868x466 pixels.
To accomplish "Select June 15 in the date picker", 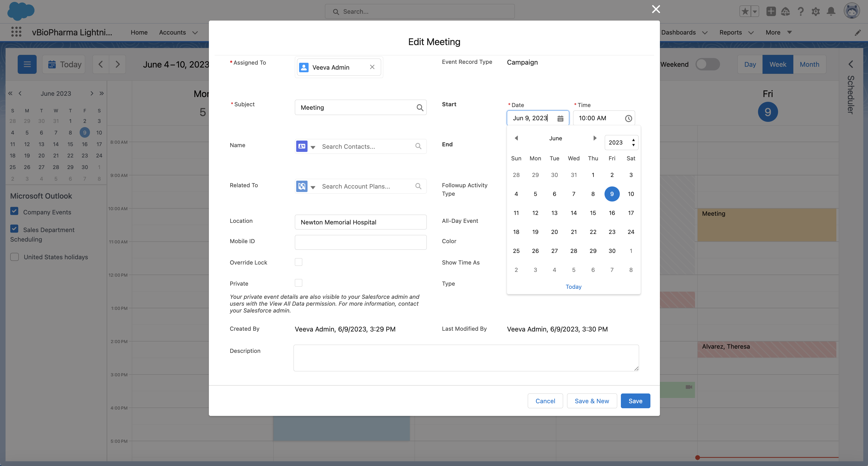I will (x=593, y=213).
